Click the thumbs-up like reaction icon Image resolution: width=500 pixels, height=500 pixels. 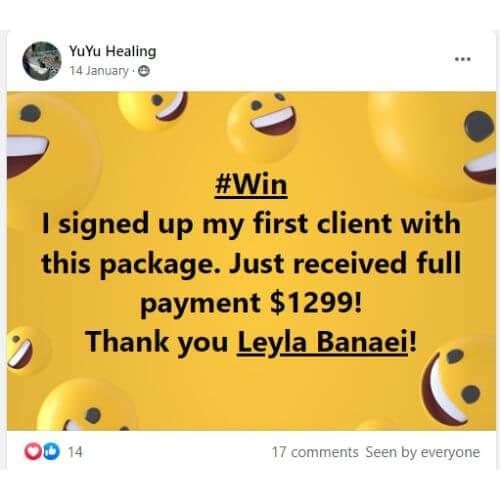[x=51, y=451]
